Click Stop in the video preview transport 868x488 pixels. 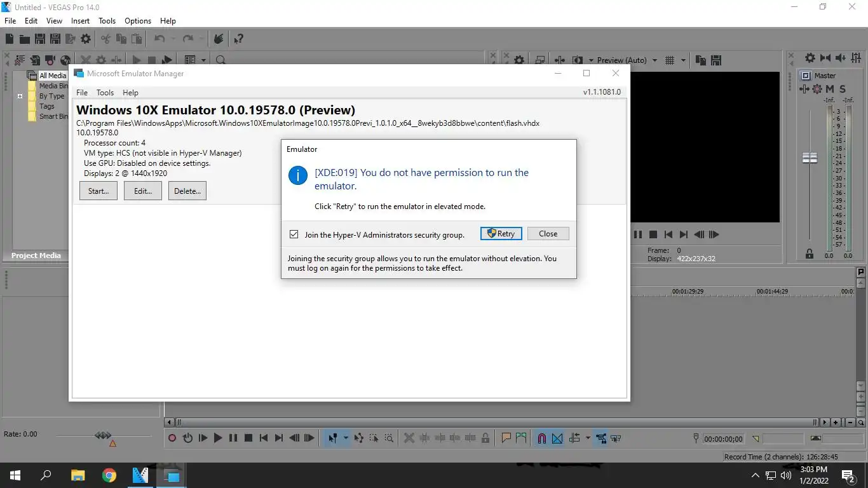click(x=653, y=234)
